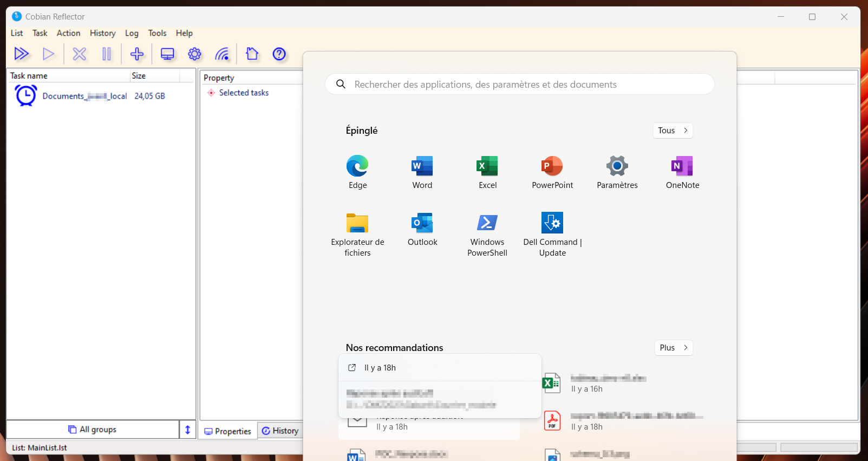Switch to the History tab
Image resolution: width=868 pixels, height=461 pixels.
click(280, 431)
